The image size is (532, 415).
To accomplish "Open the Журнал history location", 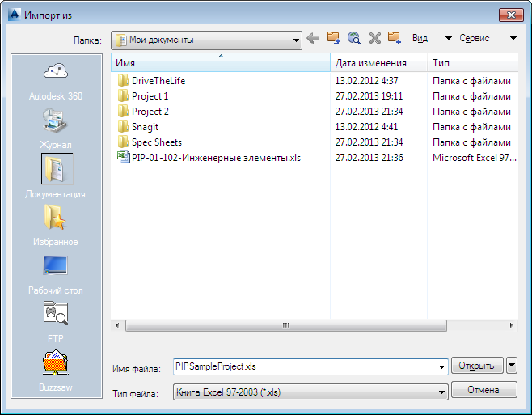I will 56,129.
